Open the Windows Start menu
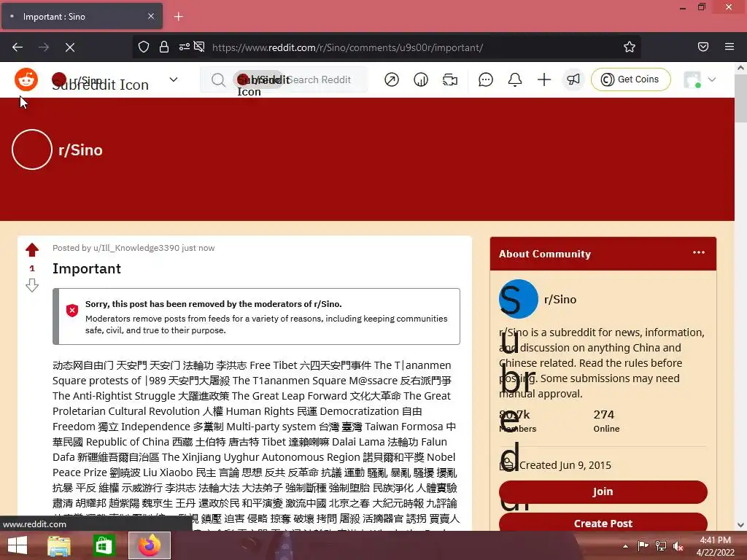The height and width of the screenshot is (560, 747). [18, 545]
